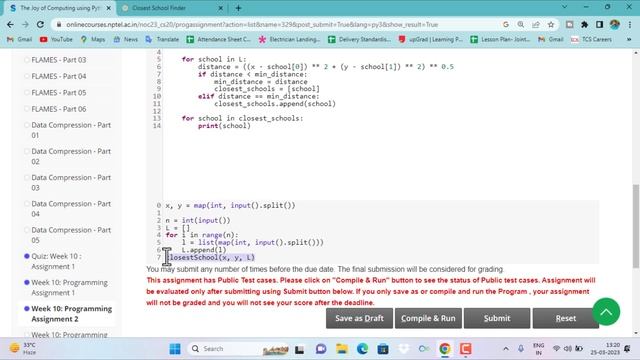Click the share page icon

tap(536, 24)
